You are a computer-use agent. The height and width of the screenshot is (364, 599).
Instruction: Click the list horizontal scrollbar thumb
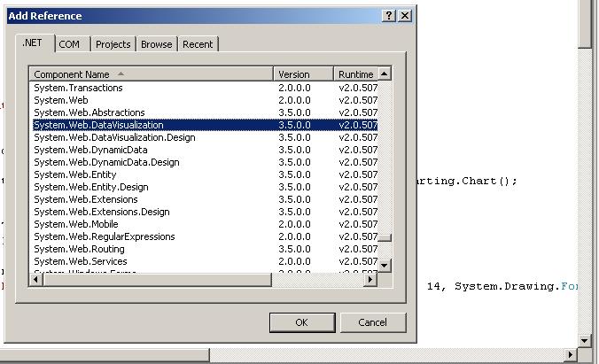158,280
